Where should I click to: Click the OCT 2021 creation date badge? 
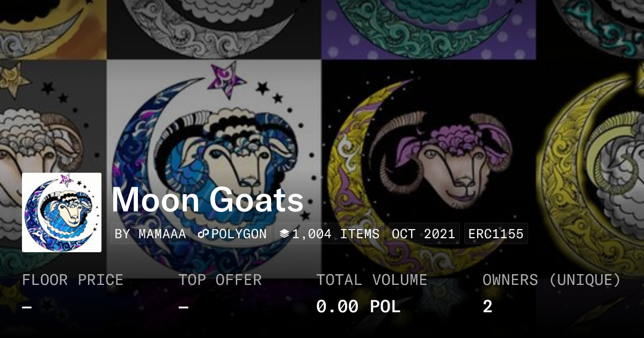423,234
